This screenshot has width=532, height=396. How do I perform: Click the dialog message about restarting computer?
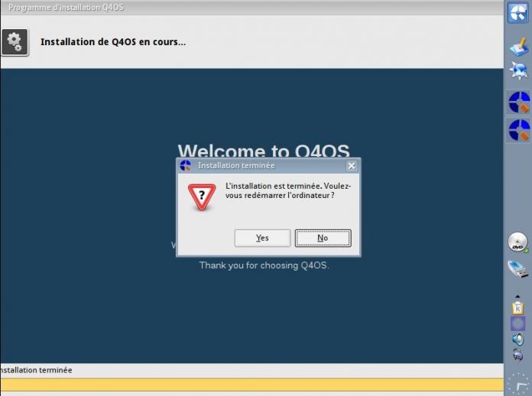(288, 190)
